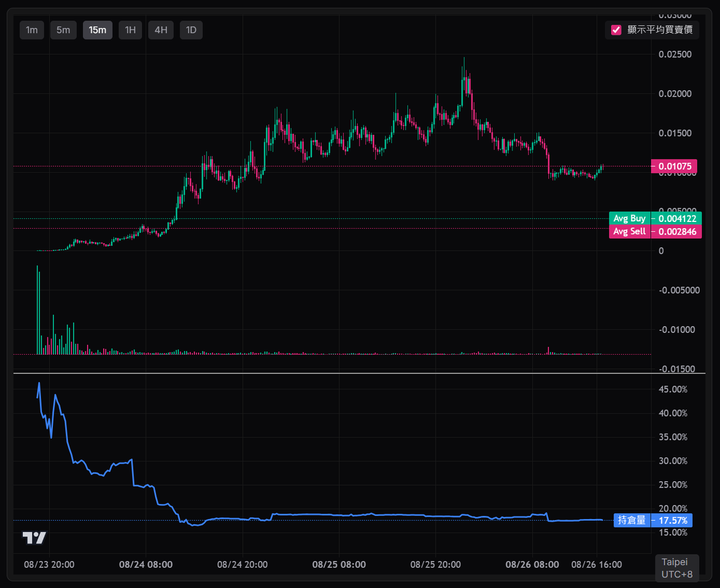
Task: Click the 0.02000 price axis value
Action: click(x=676, y=94)
